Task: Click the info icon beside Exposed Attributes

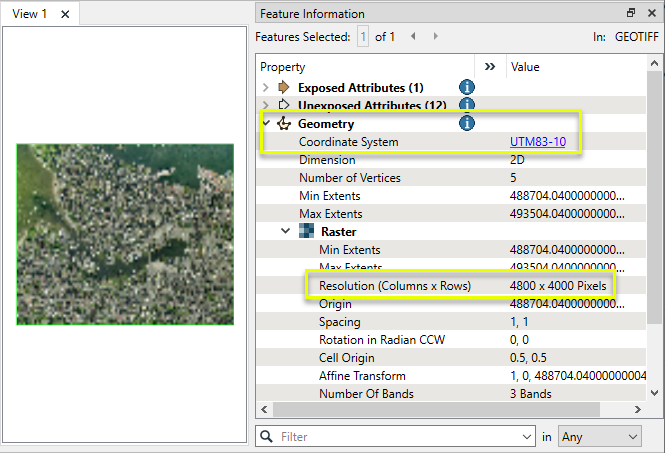Action: 466,88
